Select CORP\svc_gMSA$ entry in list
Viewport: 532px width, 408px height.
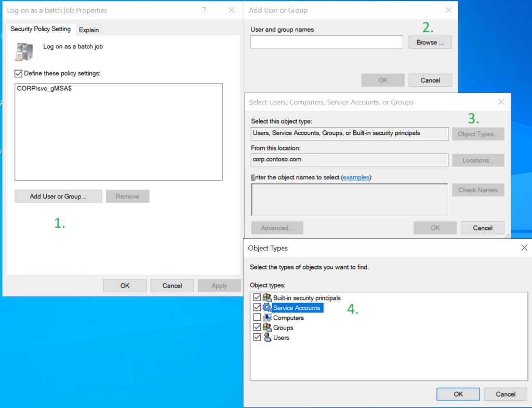(44, 89)
